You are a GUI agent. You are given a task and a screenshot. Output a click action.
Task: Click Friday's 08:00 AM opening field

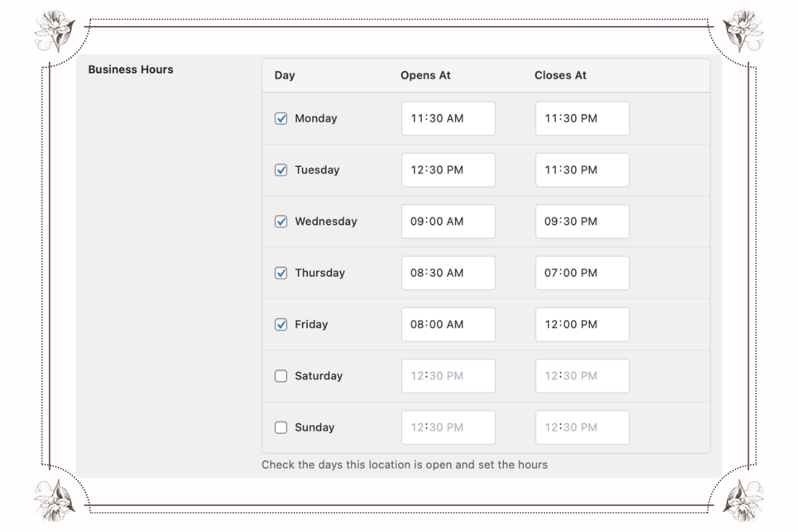tap(448, 324)
